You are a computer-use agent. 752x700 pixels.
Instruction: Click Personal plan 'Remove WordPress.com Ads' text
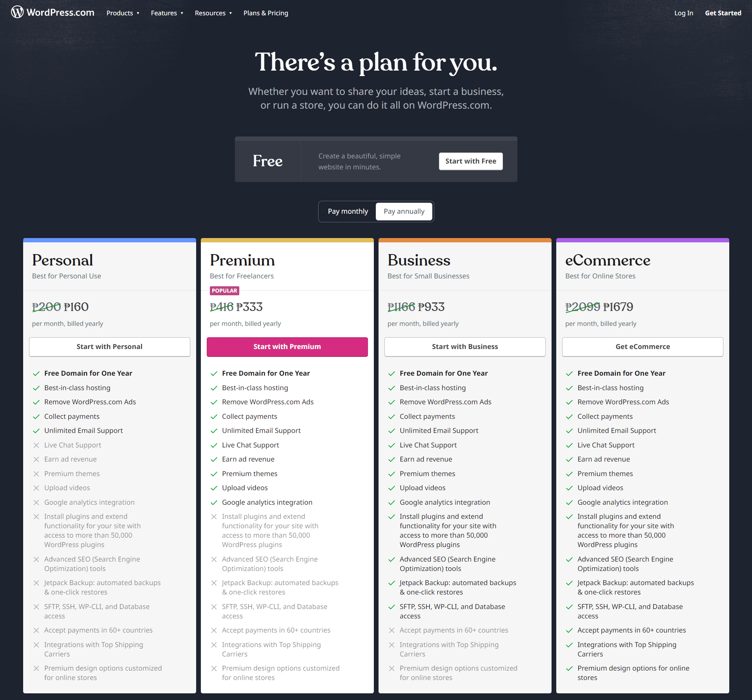click(x=90, y=402)
